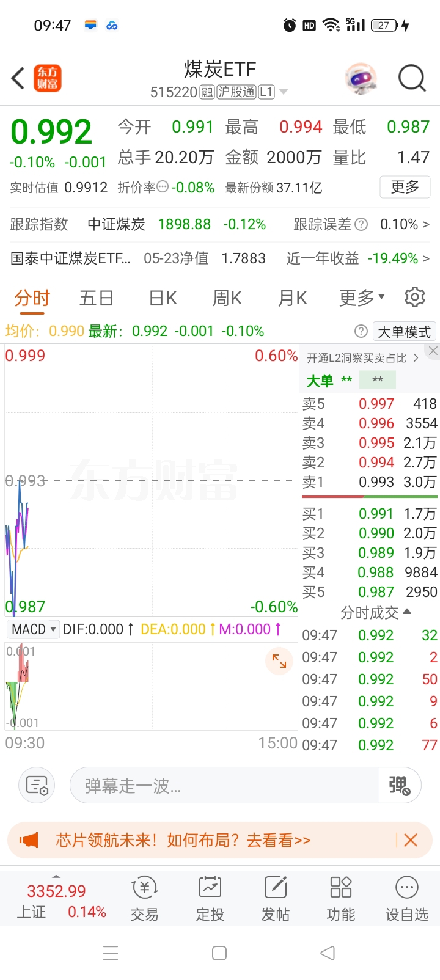Open the robot assistant avatar
Image resolution: width=440 pixels, height=980 pixels.
tap(361, 78)
